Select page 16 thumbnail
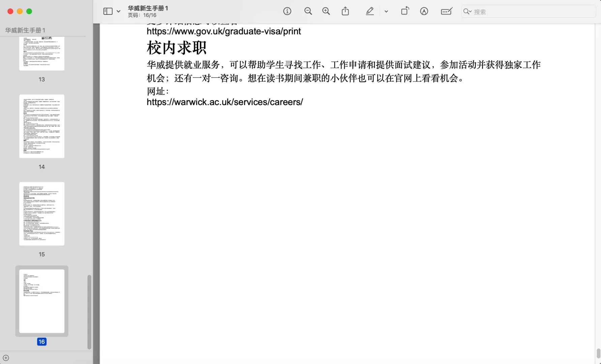601x364 pixels. (x=42, y=301)
